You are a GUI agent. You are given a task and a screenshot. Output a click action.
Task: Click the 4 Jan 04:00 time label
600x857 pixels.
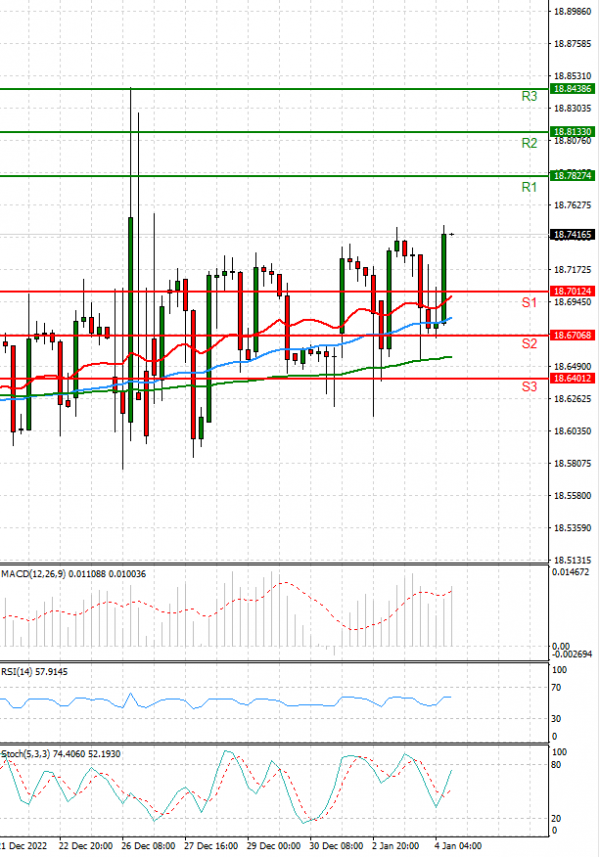pyautogui.click(x=458, y=846)
